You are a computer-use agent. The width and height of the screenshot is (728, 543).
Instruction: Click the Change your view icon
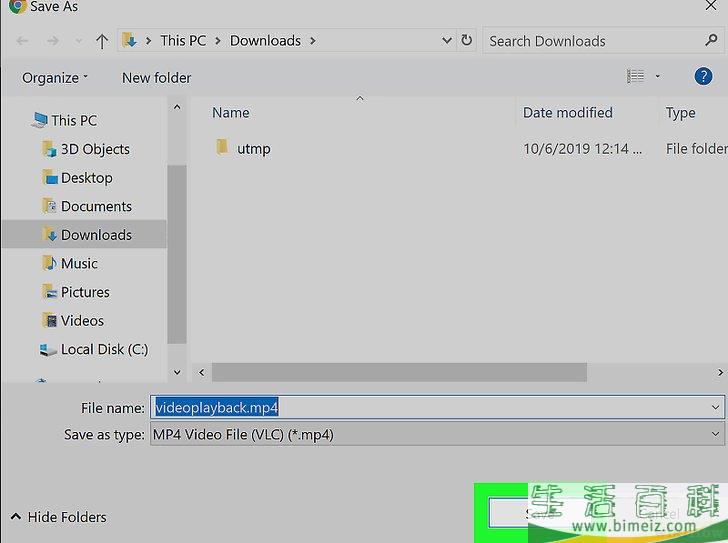click(635, 77)
